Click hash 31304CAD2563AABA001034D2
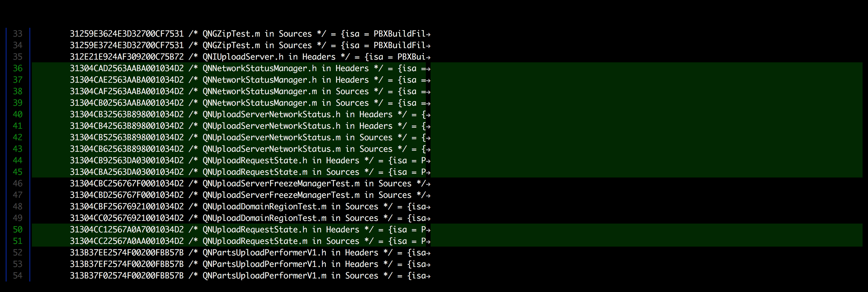 [127, 68]
